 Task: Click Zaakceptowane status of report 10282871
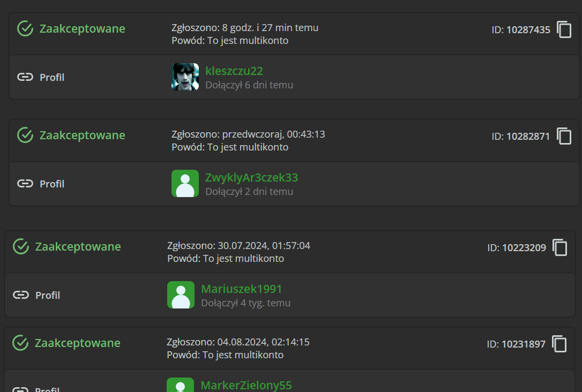(82, 135)
